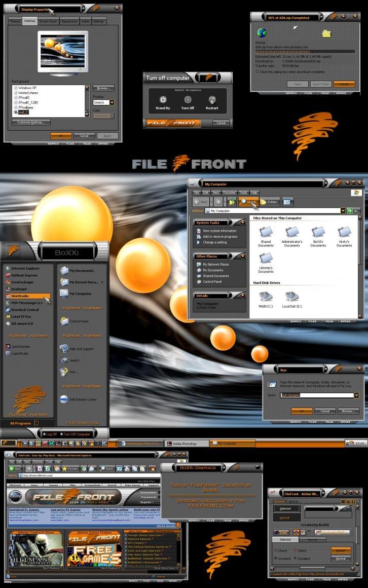Viewport: 368px width, 588px height.
Task: Switch to Screen Saver tab
Action: (x=48, y=21)
